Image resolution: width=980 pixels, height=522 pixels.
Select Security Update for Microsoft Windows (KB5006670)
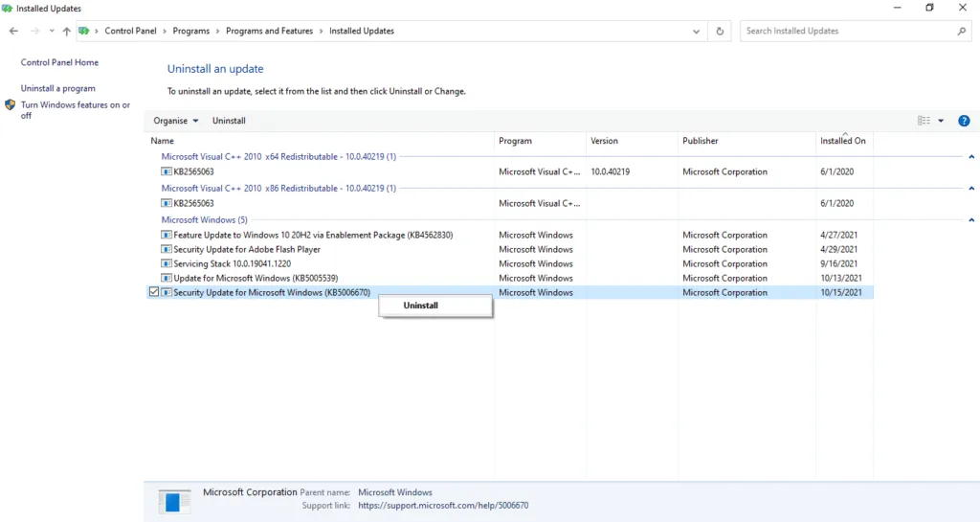[509, 292]
